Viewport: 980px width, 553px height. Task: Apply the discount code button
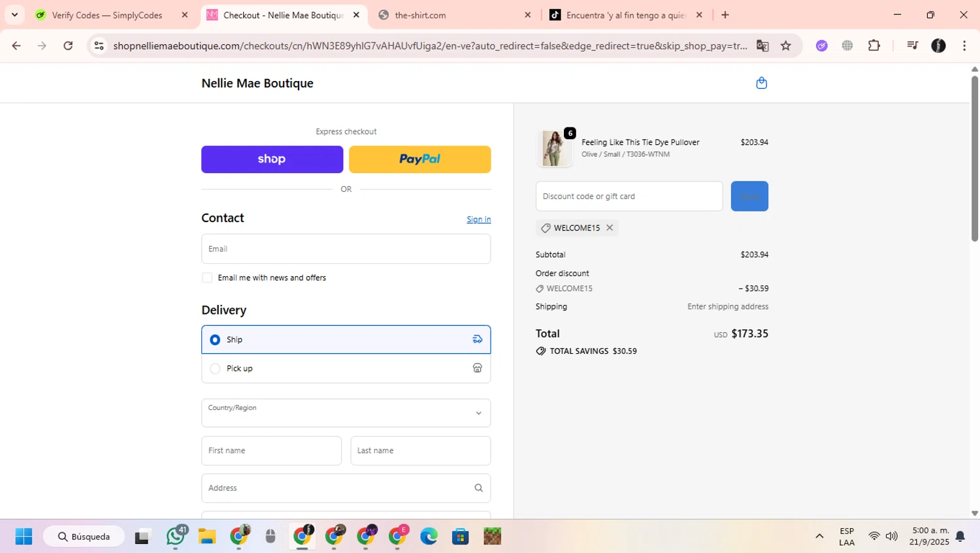(x=749, y=196)
